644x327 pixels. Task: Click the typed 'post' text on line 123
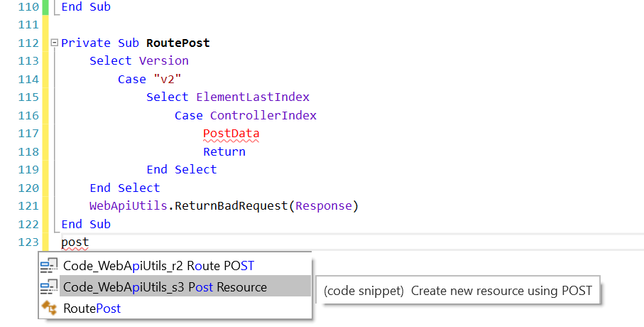click(75, 242)
